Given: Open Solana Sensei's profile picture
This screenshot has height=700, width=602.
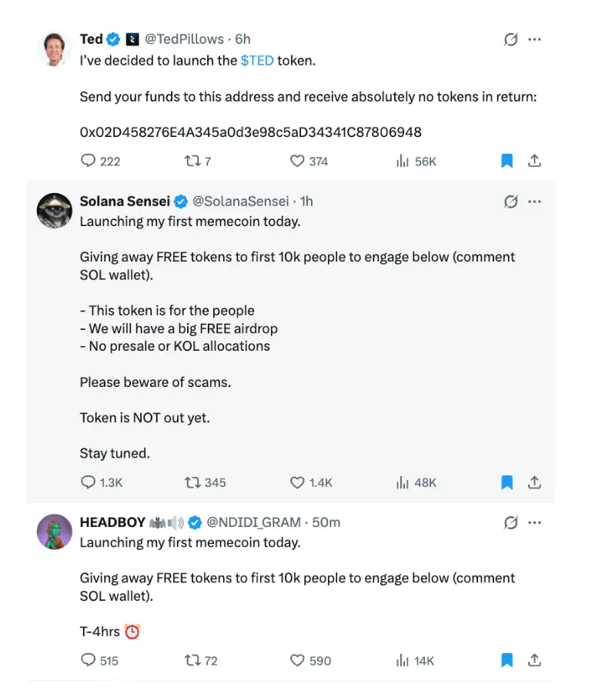Looking at the screenshot, I should pyautogui.click(x=55, y=209).
